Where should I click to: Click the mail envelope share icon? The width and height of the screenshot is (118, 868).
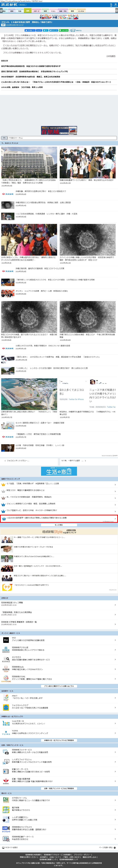[73, 30]
